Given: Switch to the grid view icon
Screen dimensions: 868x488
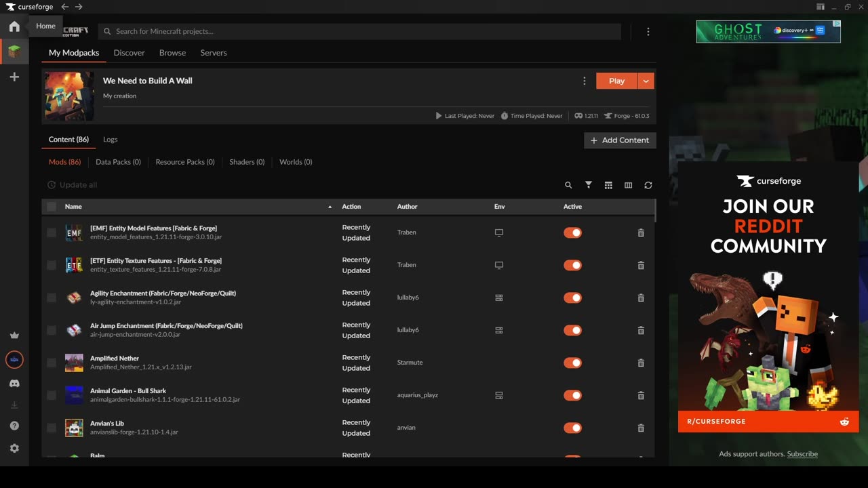Looking at the screenshot, I should click(x=608, y=185).
